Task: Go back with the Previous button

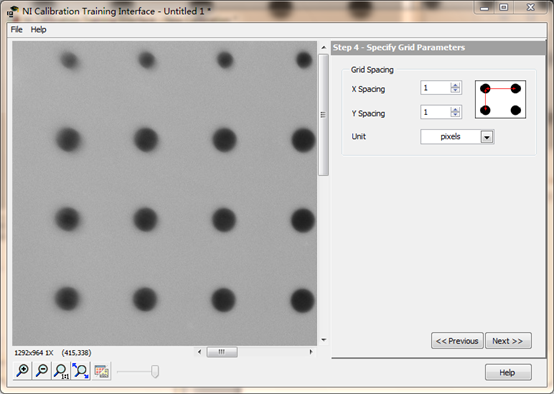Action: [x=457, y=341]
